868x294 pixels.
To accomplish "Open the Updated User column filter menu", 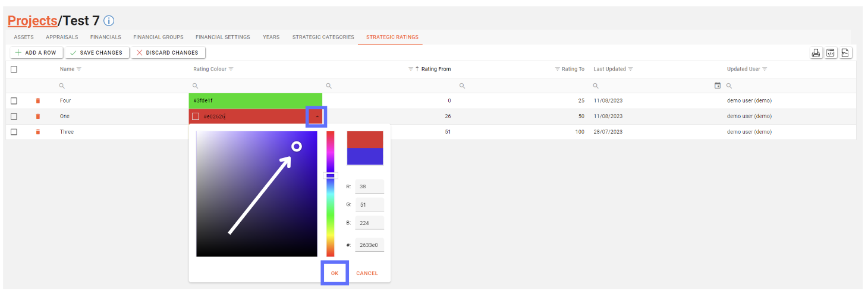I will 765,69.
